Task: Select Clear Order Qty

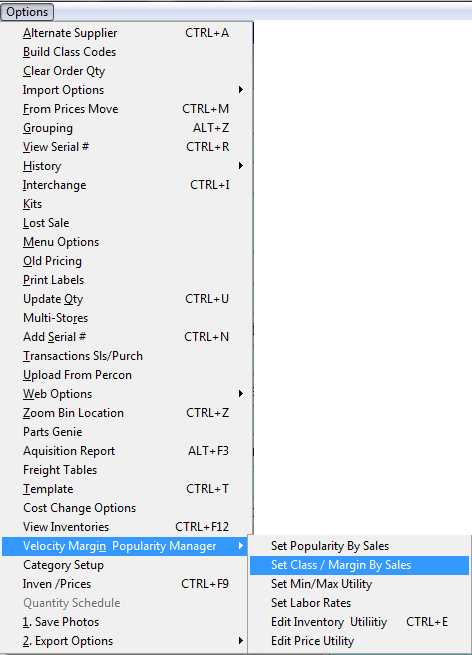Action: [x=125, y=71]
